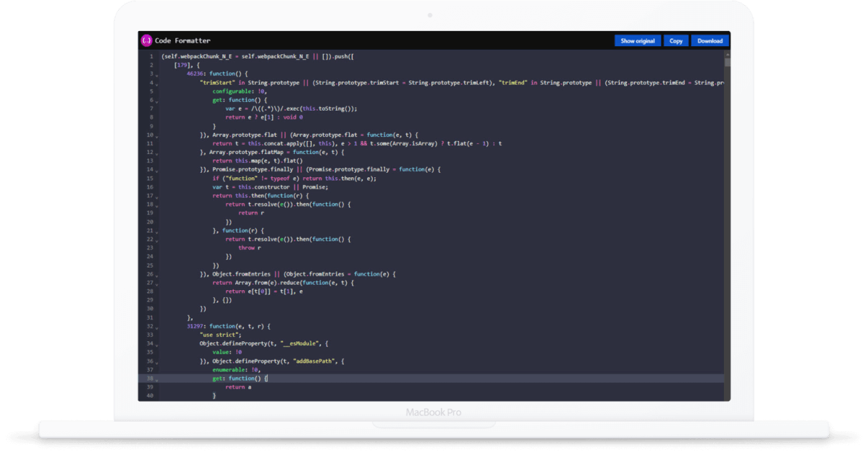
Task: Click "return e[t[0]] = t[1], e" line
Action: pos(264,291)
